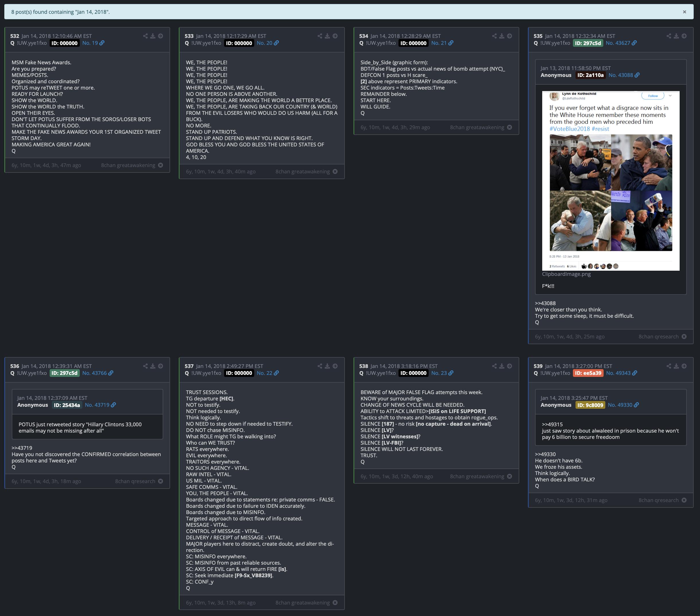Open link No. 21
This screenshot has height=616, width=700.
tap(442, 43)
